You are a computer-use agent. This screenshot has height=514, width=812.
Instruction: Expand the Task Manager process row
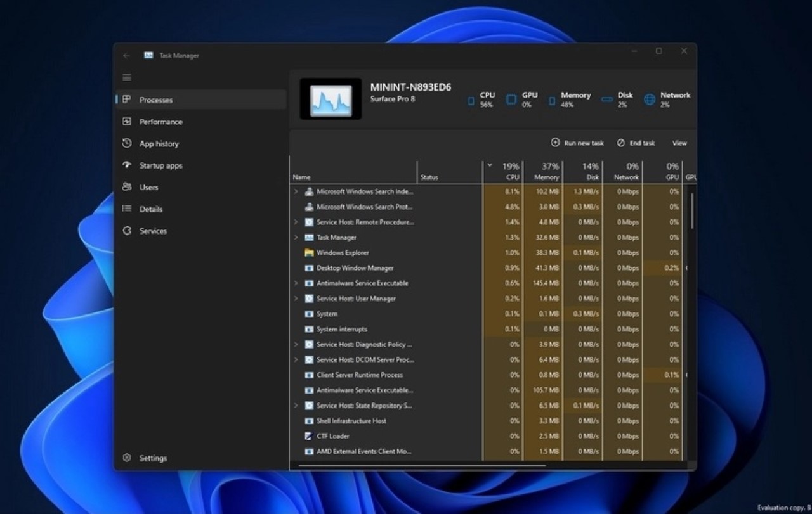coord(296,237)
